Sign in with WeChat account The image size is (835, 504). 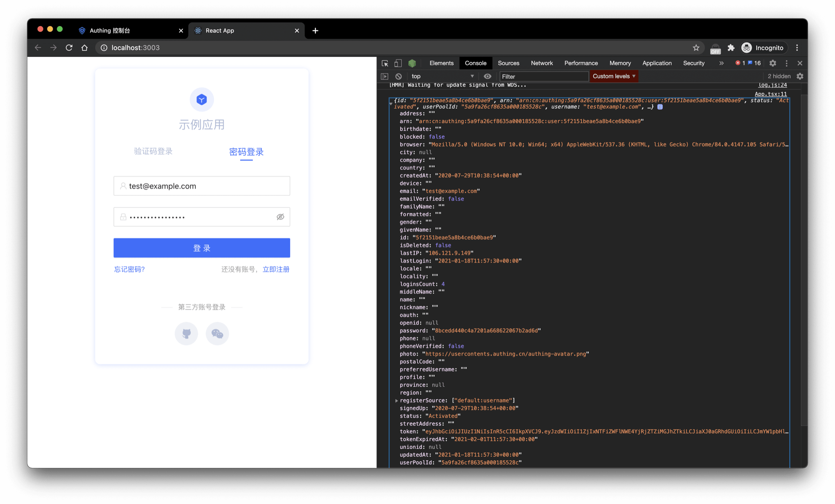pyautogui.click(x=217, y=334)
